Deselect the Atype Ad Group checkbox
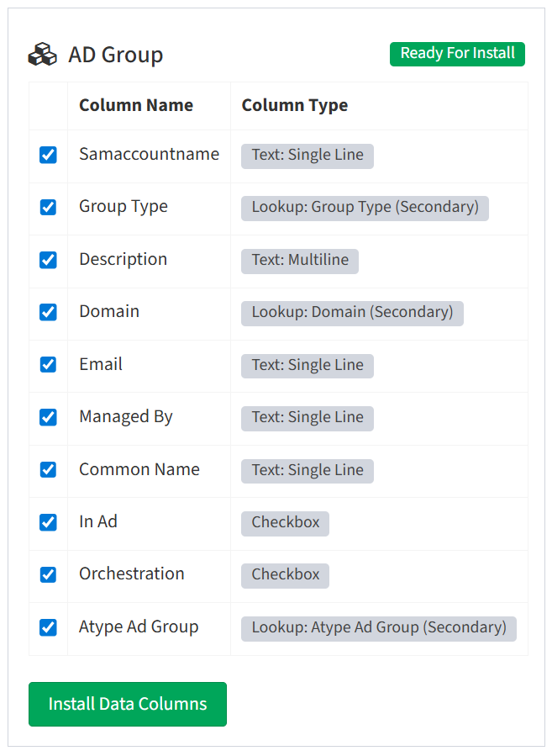552x756 pixels. [x=48, y=627]
